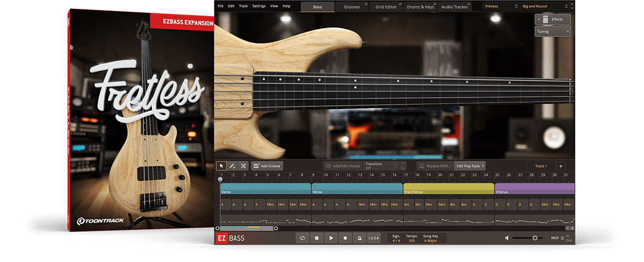Image resolution: width=644 pixels, height=262 pixels.
Task: Select the Track 1 tab
Action: click(x=541, y=166)
